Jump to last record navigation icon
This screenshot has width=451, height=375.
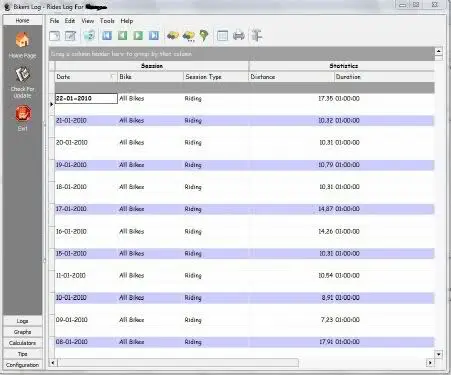[154, 35]
